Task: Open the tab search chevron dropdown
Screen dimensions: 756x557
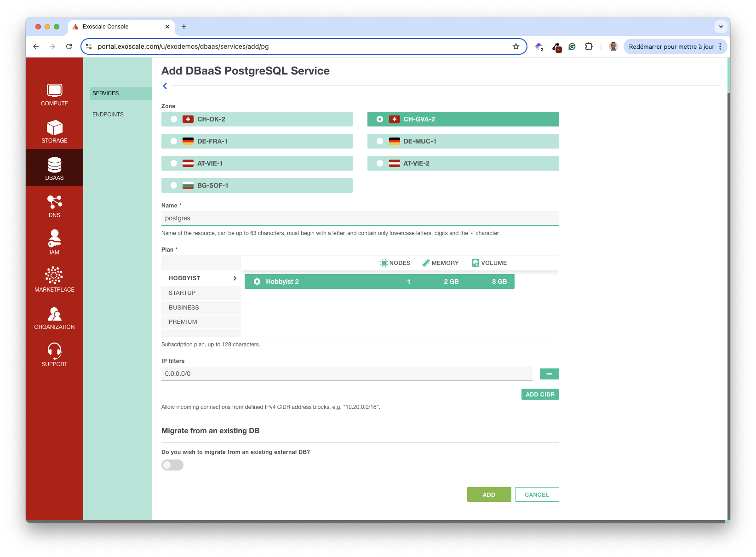Action: (x=721, y=26)
